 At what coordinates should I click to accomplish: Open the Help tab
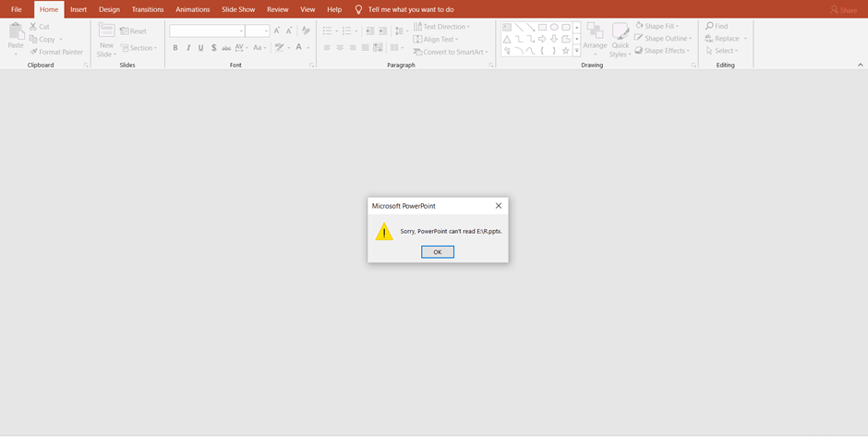click(334, 9)
